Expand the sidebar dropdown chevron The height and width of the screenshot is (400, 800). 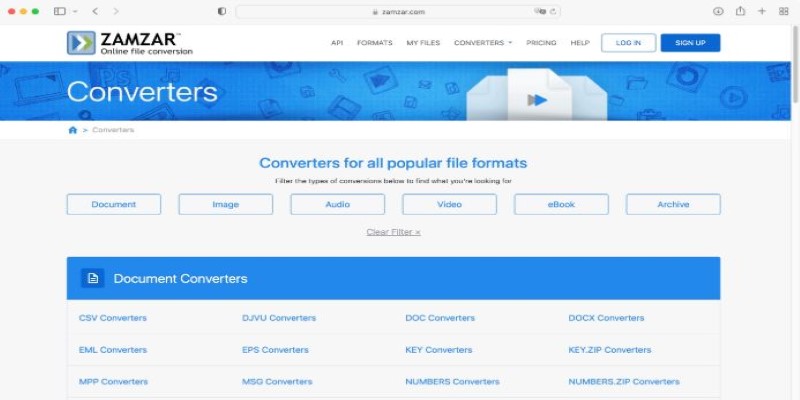click(76, 11)
